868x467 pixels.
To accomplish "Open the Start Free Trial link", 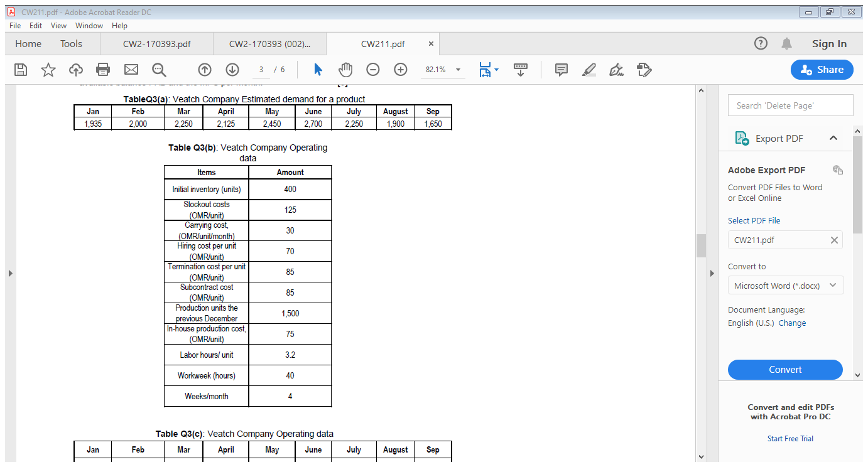I will [790, 438].
